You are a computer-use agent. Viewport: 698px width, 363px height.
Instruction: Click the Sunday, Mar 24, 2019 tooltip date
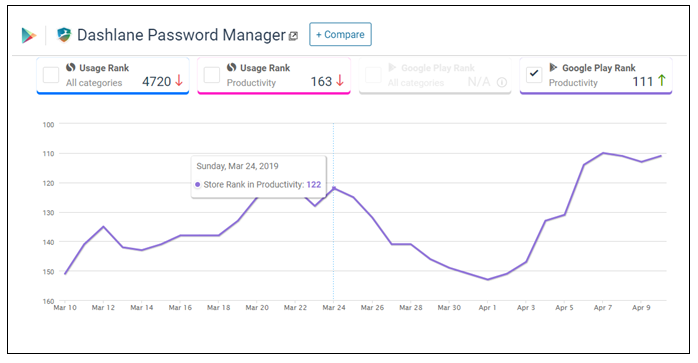click(x=237, y=166)
